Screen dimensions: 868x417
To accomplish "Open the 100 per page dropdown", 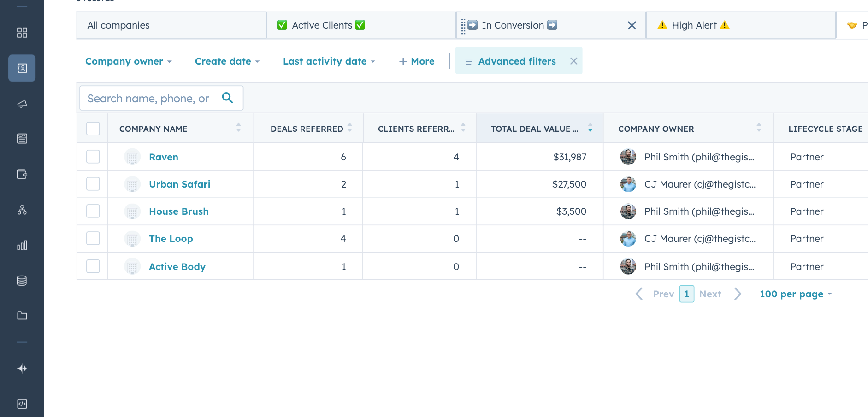I will (795, 294).
